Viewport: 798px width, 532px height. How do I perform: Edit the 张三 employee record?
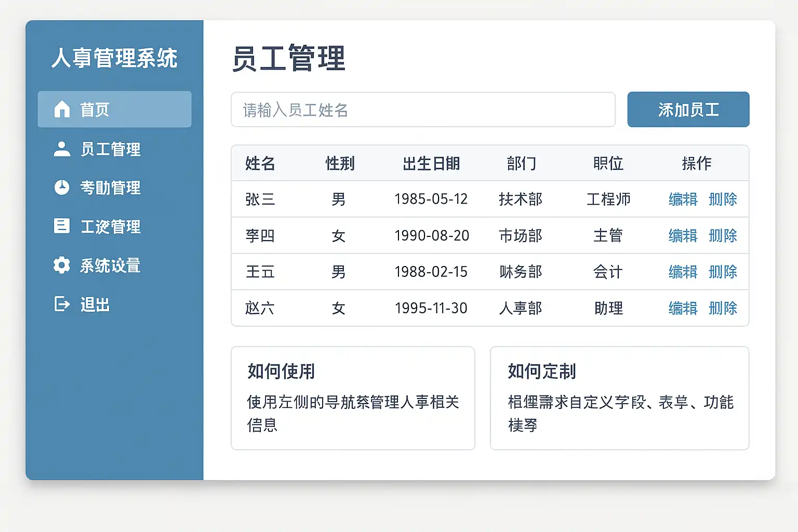tap(683, 199)
